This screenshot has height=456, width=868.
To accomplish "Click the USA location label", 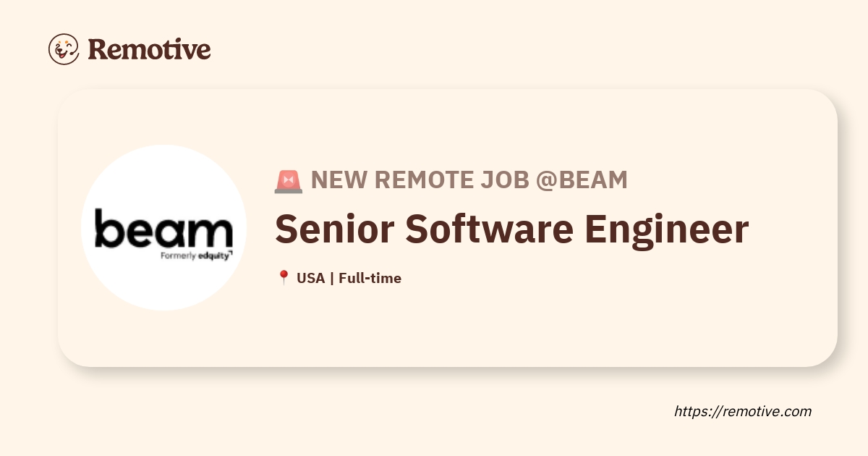I will point(310,278).
